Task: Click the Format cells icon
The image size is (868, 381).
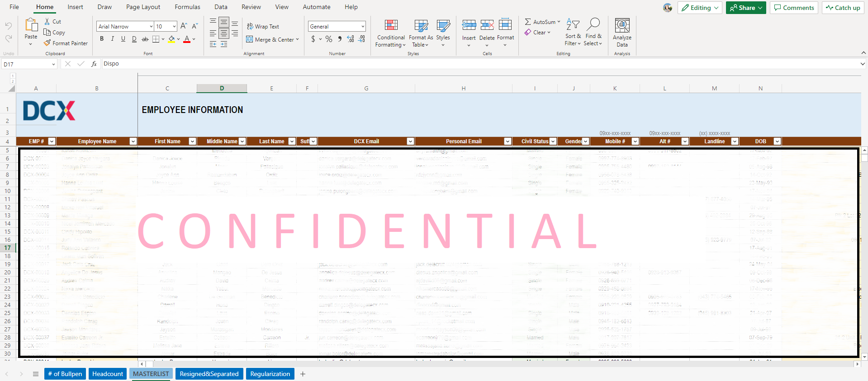Action: 505,25
